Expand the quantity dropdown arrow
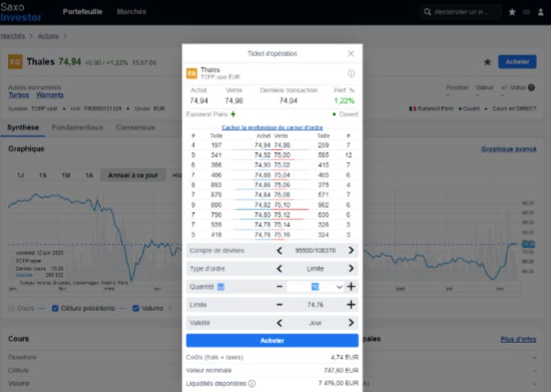The height and width of the screenshot is (392, 551). point(339,287)
